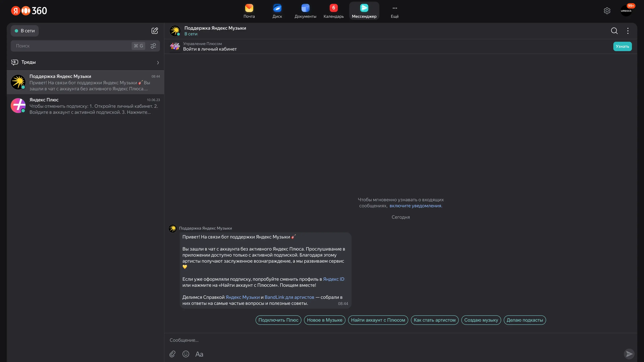Open the emoji picker
The image size is (644, 362).
[186, 354]
